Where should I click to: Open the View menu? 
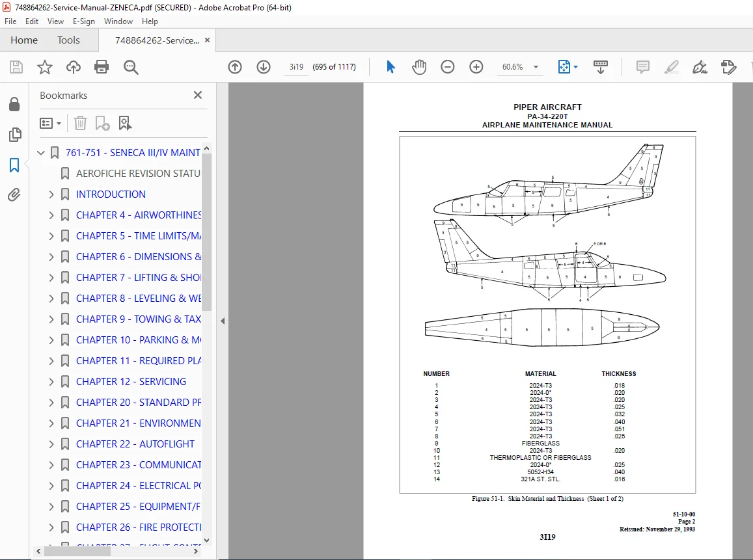[x=55, y=21]
